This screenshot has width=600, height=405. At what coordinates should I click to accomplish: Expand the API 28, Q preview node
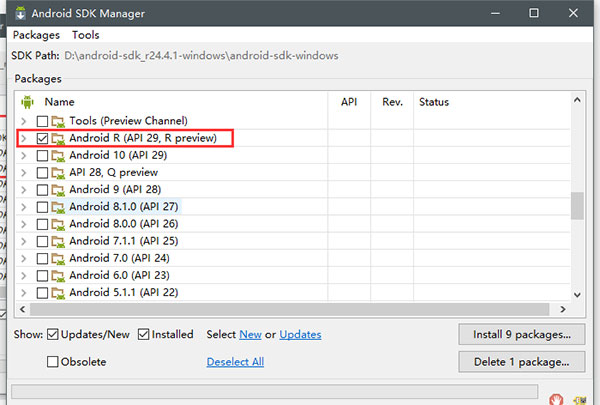coord(24,172)
